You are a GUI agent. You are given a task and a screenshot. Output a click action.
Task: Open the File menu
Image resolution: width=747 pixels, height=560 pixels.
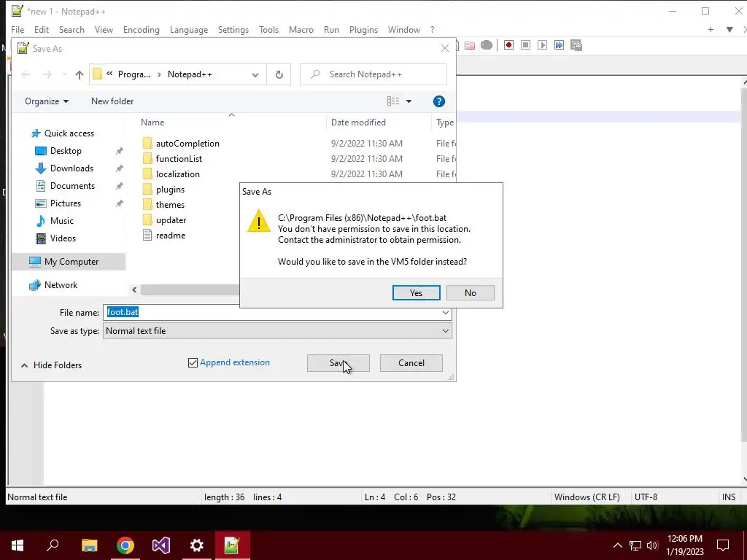point(18,29)
